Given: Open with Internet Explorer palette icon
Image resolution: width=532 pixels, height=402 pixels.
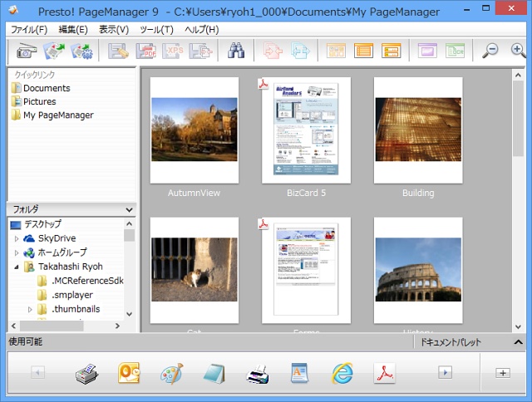Looking at the screenshot, I should (x=342, y=373).
